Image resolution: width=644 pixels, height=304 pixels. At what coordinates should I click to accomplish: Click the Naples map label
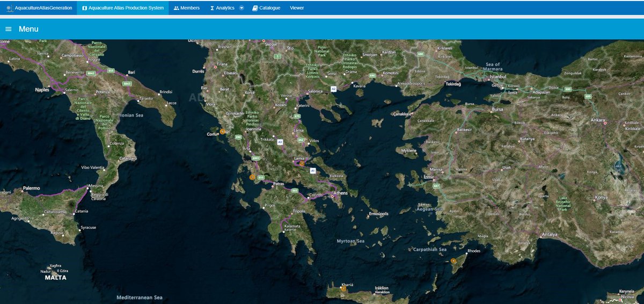[x=42, y=90]
